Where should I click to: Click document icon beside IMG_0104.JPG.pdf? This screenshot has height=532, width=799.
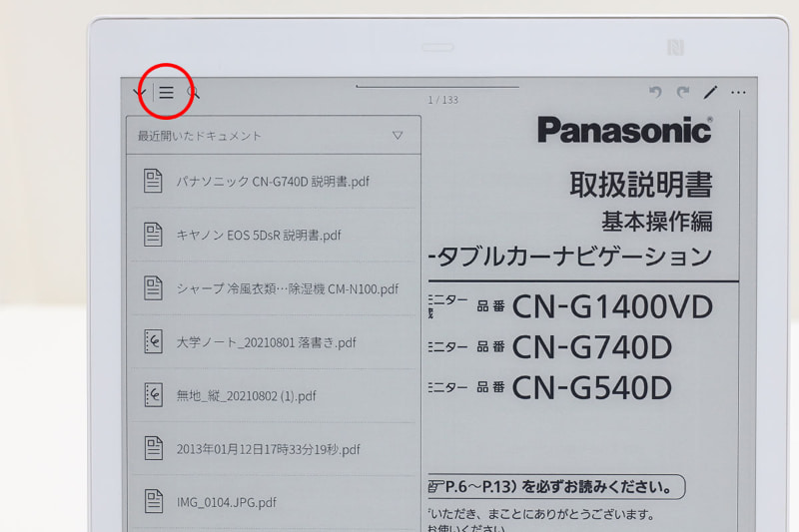153,501
